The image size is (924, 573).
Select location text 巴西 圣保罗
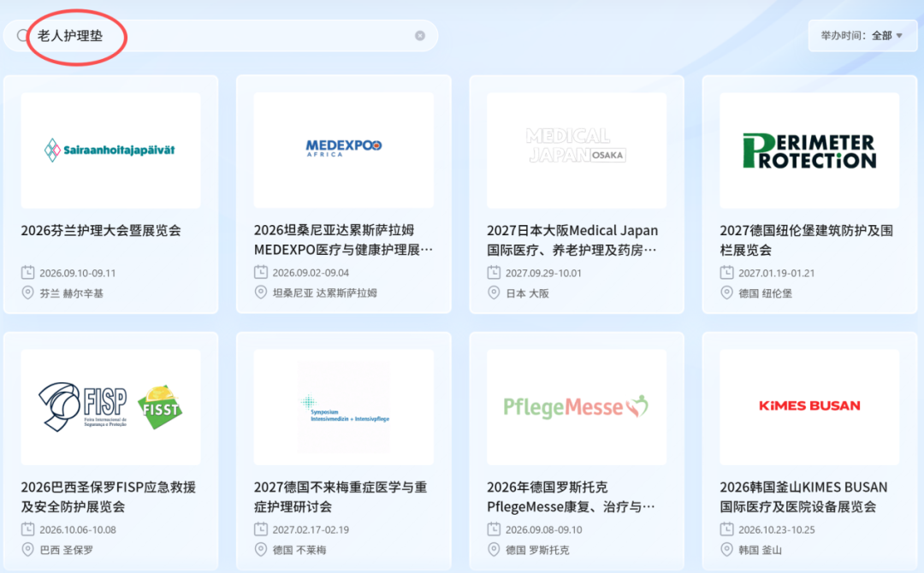click(x=67, y=550)
